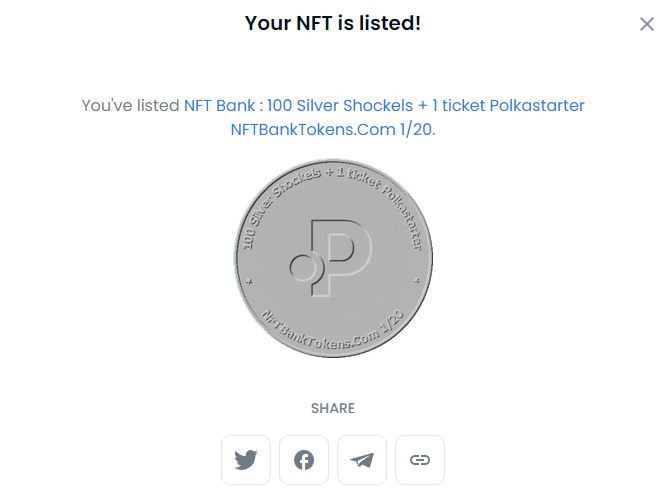Dismiss the dialog with the X icon

[x=647, y=24]
